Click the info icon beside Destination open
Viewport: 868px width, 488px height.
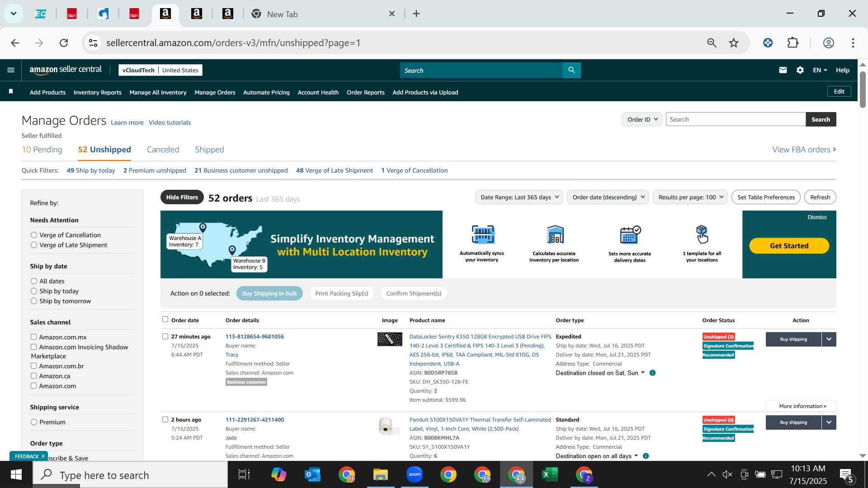[x=646, y=456]
